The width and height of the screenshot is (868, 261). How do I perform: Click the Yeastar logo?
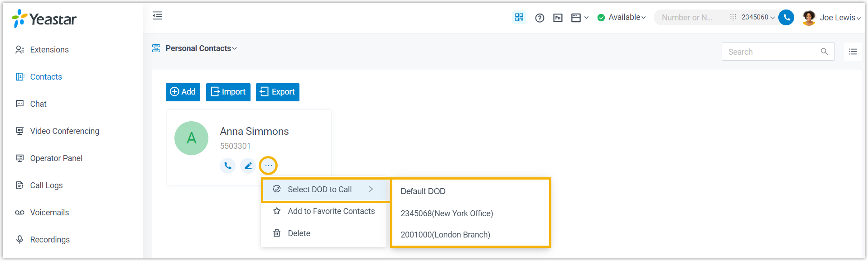coord(44,19)
